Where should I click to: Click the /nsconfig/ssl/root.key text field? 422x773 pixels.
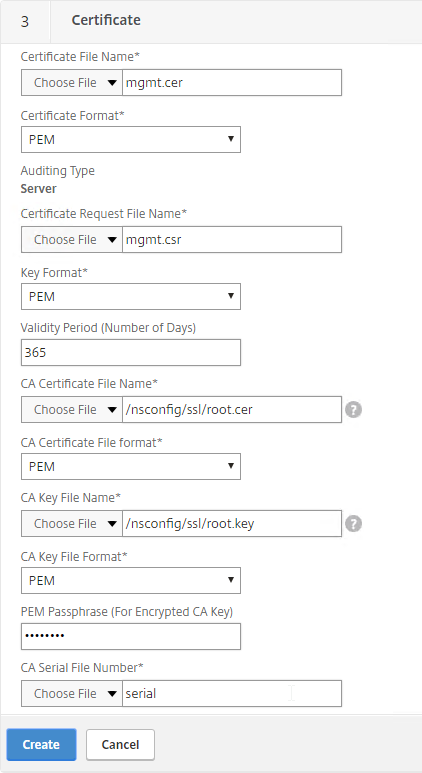tap(232, 524)
